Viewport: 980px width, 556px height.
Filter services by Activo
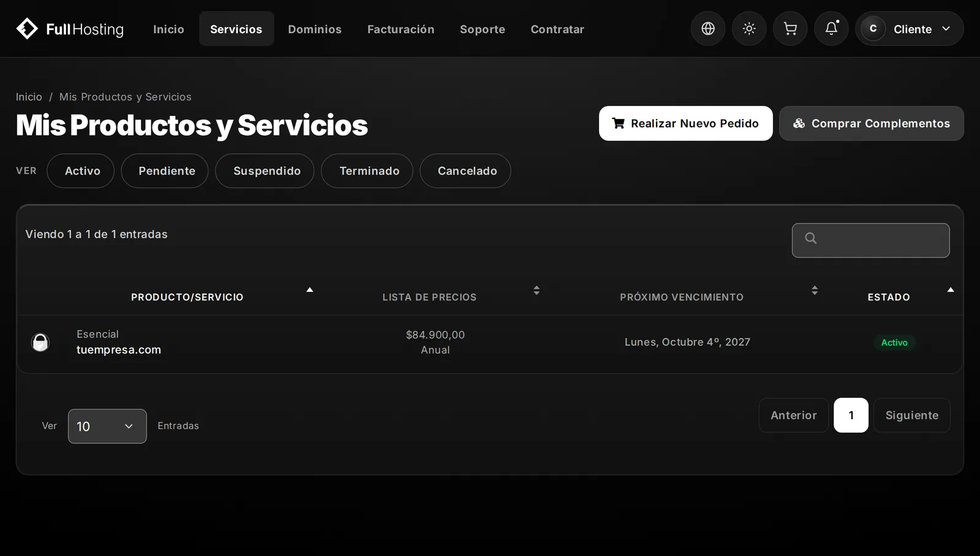tap(80, 171)
